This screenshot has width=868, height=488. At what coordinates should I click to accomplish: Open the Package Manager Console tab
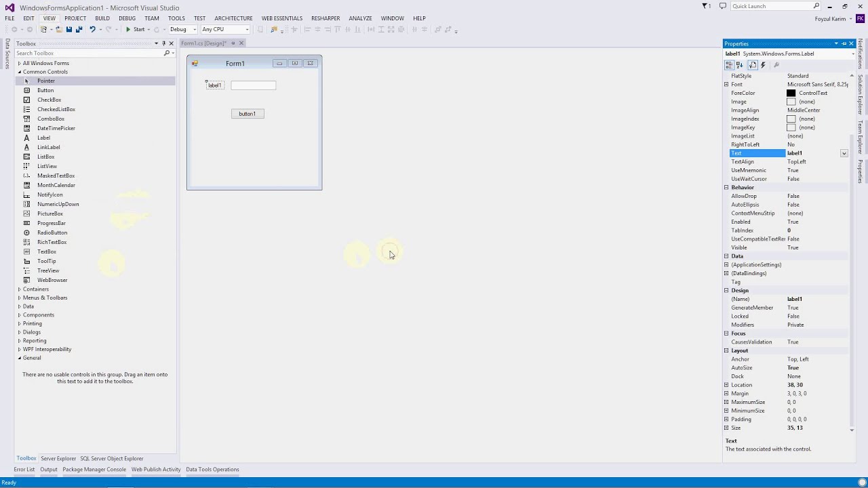94,470
